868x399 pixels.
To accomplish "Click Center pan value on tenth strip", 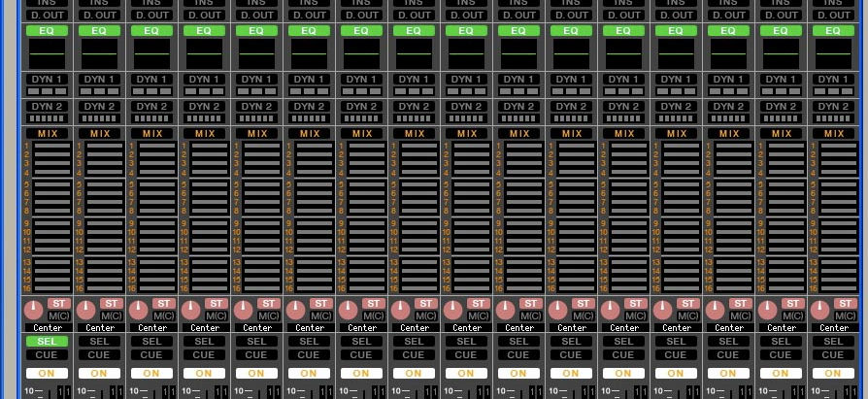I will coord(519,327).
